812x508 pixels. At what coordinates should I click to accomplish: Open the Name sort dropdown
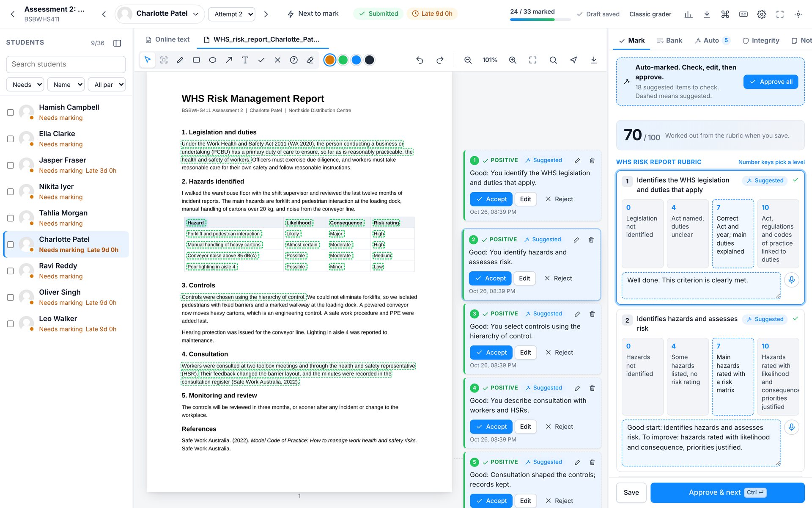(66, 85)
